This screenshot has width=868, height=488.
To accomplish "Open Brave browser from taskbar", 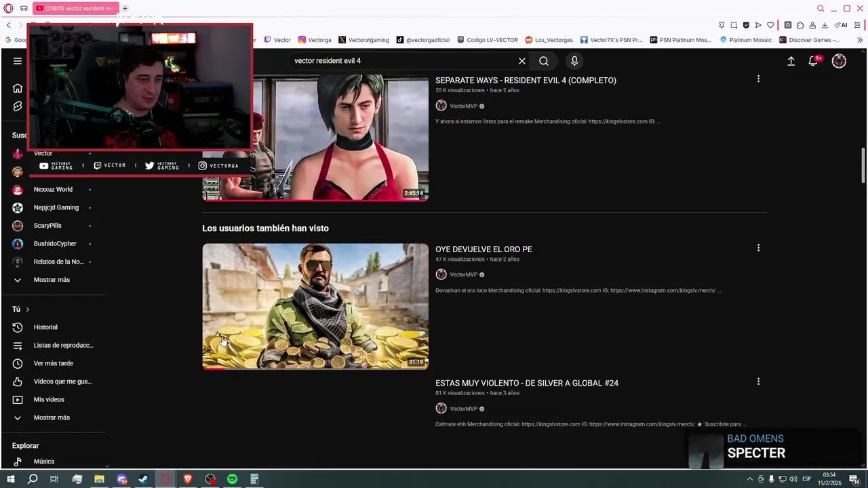I will (188, 479).
